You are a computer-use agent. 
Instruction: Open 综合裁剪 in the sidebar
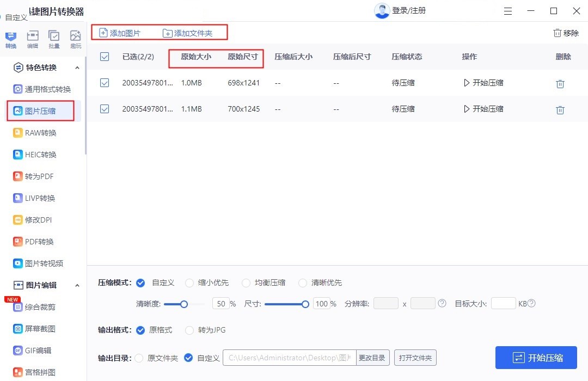(x=34, y=307)
